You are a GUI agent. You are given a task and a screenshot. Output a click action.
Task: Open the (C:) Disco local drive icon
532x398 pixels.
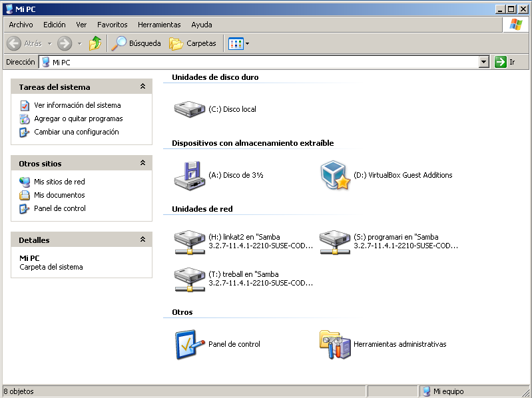189,109
